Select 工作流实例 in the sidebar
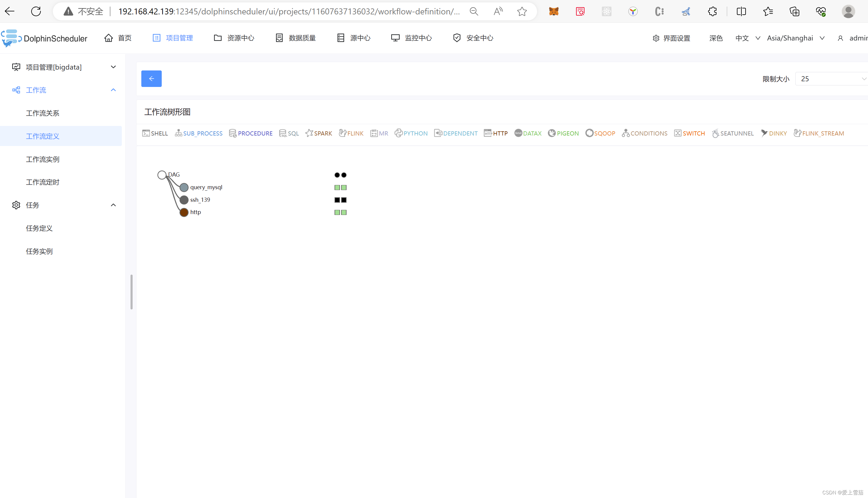 [43, 160]
